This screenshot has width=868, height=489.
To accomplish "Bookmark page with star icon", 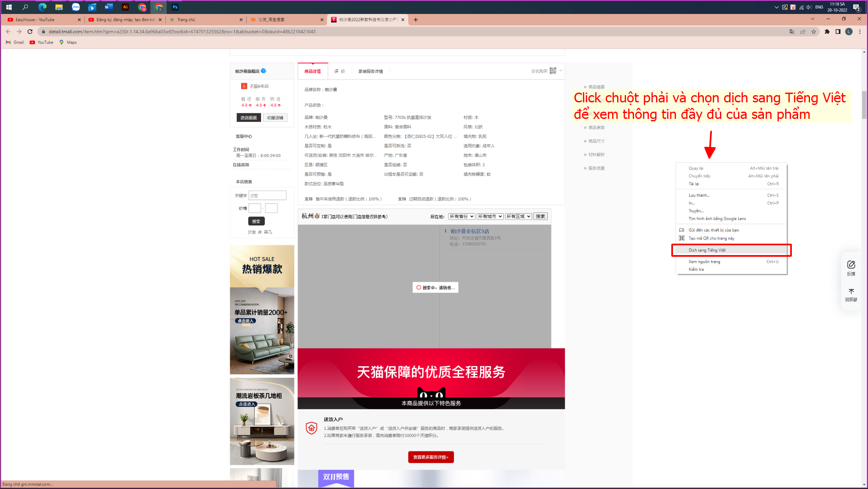I will tap(813, 32).
